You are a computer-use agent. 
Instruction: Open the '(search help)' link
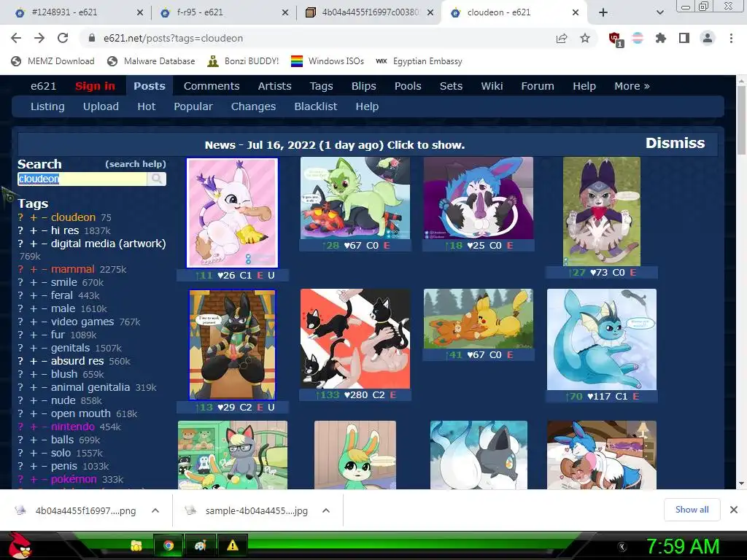pyautogui.click(x=135, y=164)
